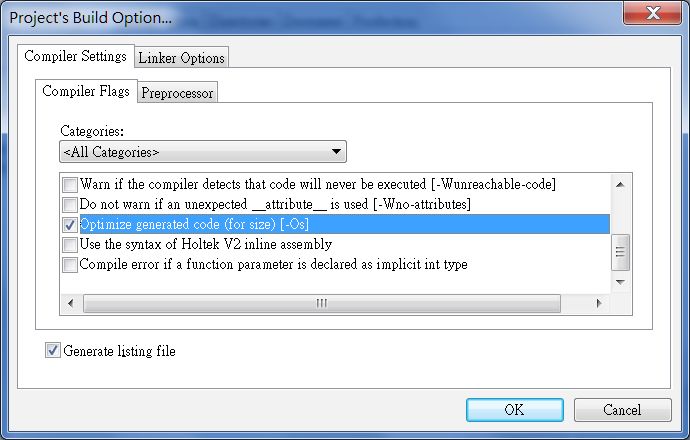
Task: Confirm settings with the OK button
Action: [x=514, y=410]
